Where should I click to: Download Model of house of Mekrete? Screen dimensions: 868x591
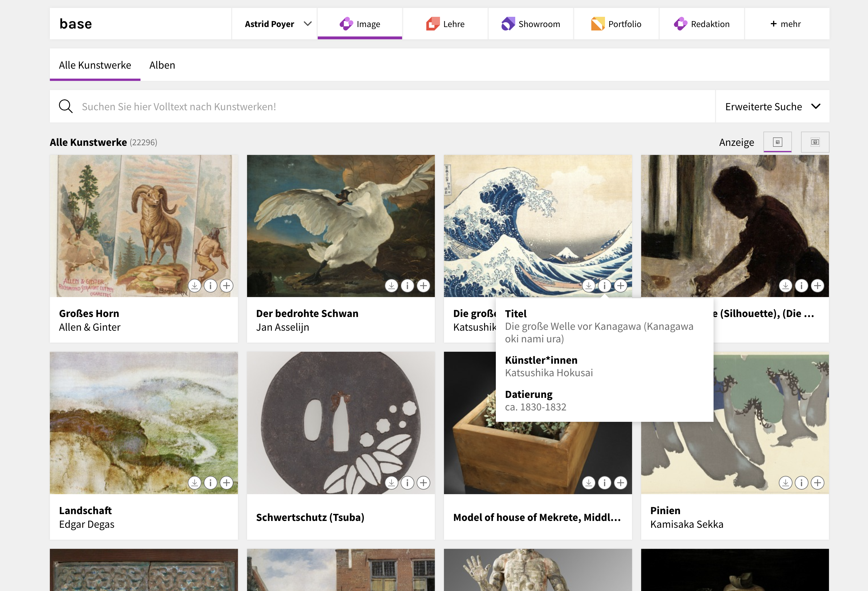(x=589, y=483)
